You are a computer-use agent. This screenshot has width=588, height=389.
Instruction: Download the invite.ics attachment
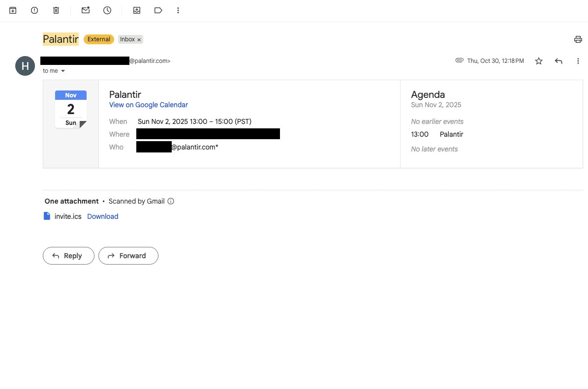[103, 216]
